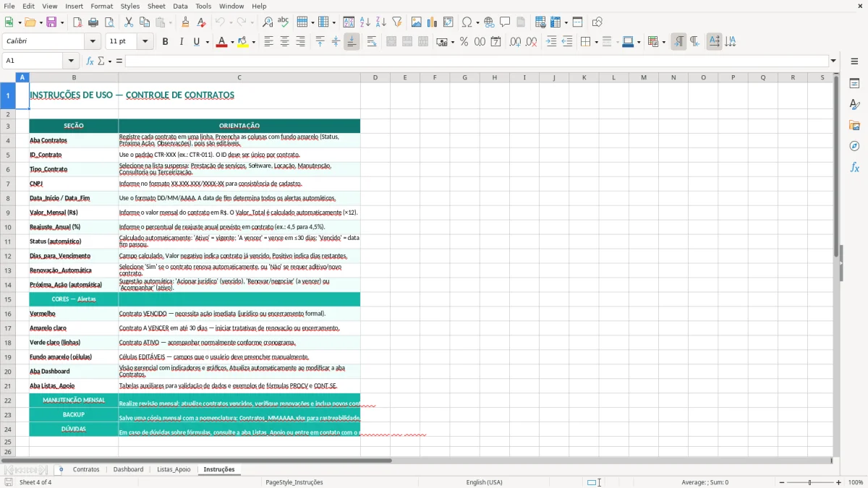Open the Tools menu
This screenshot has width=868, height=488.
pos(203,6)
